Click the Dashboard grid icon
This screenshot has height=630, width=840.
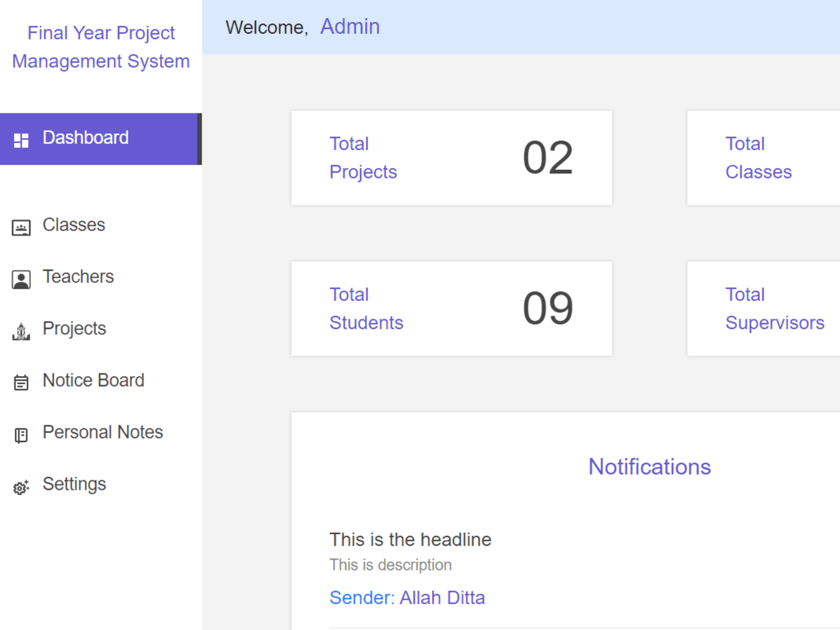pos(21,140)
